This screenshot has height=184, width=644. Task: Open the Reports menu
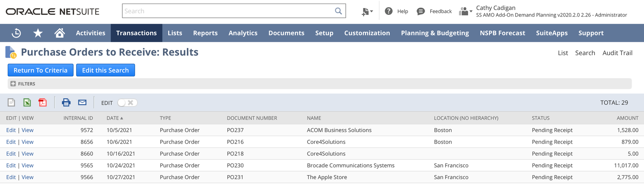click(205, 33)
